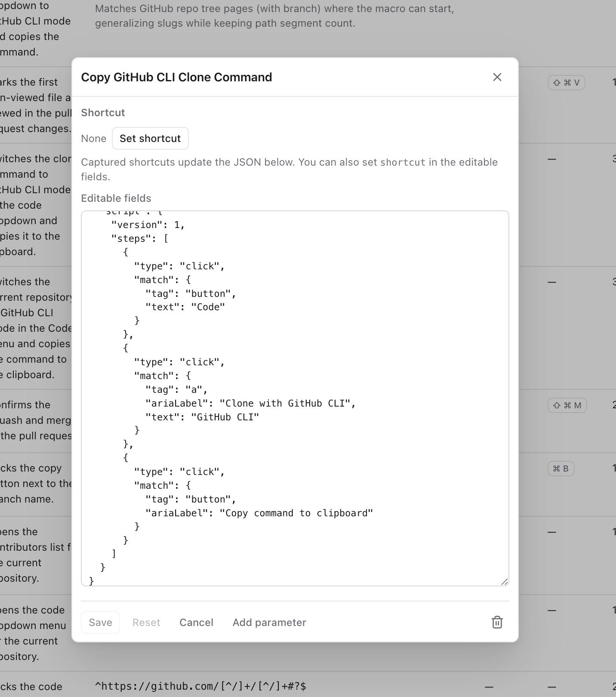Click the dialog title Copy GitHub CLI Clone Command
Viewport: 616px width, 697px height.
(177, 77)
